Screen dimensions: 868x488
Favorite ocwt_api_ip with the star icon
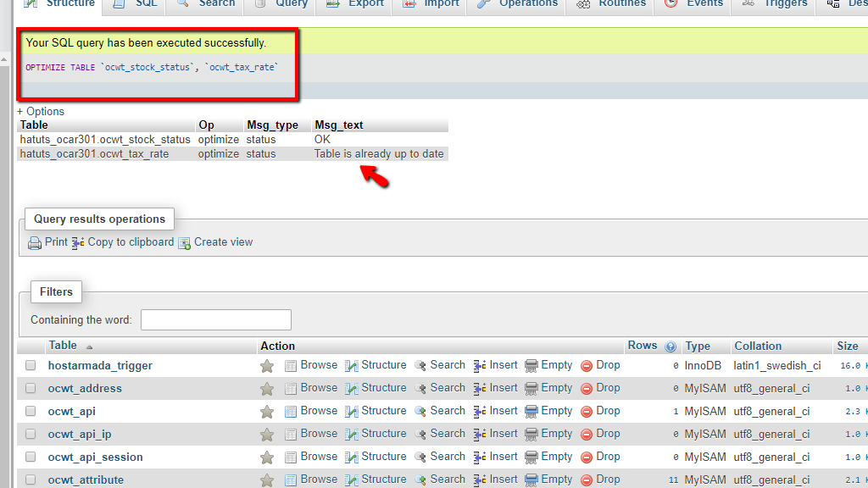pos(267,435)
